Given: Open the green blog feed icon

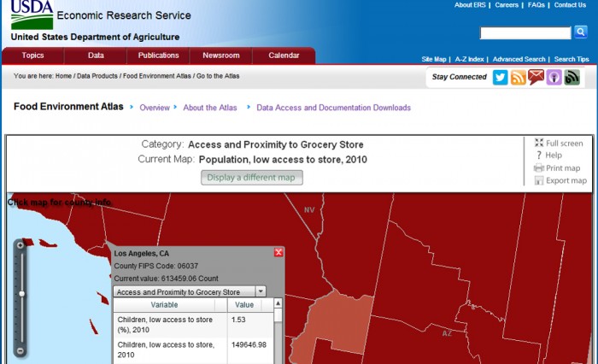Looking at the screenshot, I should click(572, 78).
